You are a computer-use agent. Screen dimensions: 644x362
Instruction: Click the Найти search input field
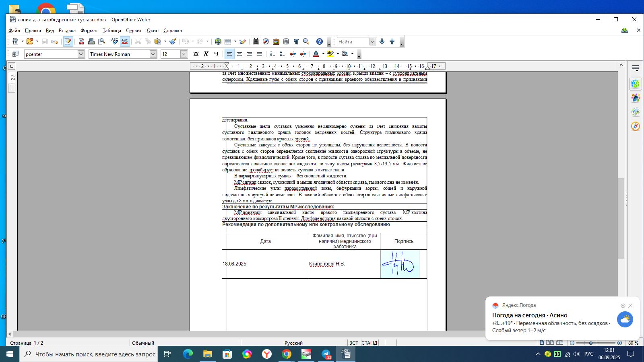point(353,42)
